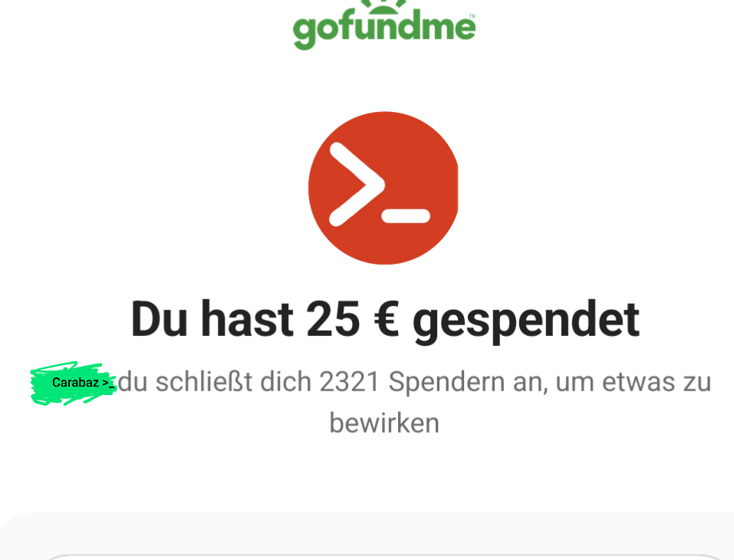
Task: Click the gray card panel at the bottom
Action: [x=367, y=536]
